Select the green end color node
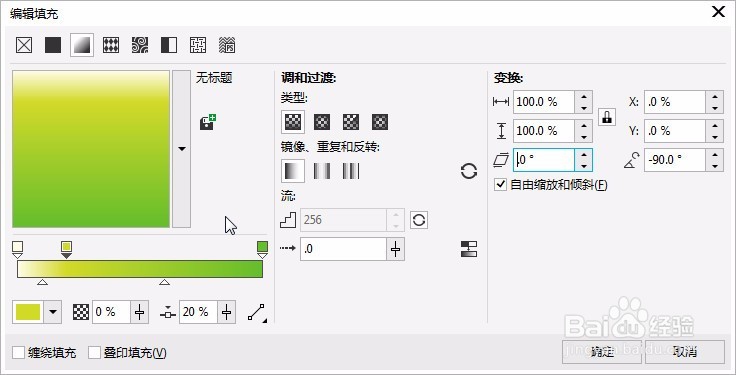 [x=262, y=249]
